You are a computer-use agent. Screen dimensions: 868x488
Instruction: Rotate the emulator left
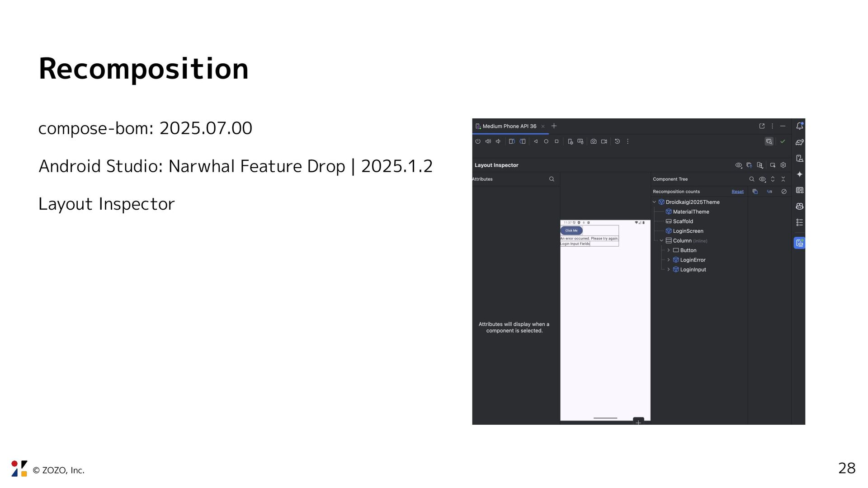512,141
